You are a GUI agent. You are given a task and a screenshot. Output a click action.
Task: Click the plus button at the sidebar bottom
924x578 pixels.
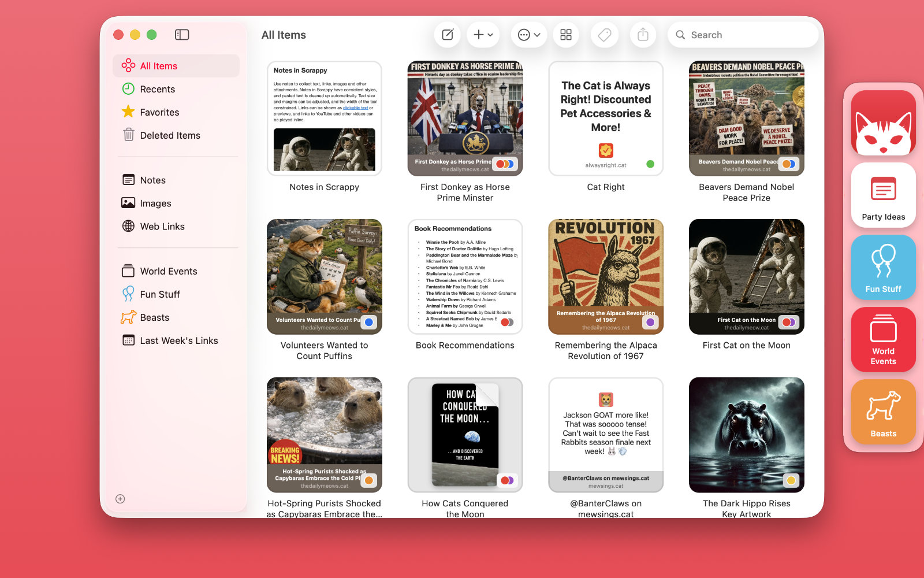tap(120, 498)
